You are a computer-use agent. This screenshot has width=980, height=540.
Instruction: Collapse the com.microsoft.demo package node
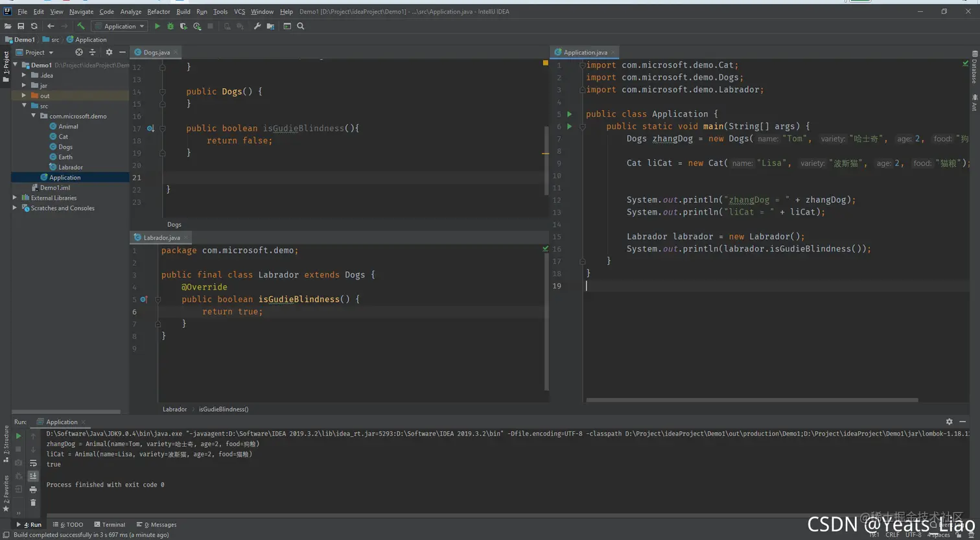34,116
